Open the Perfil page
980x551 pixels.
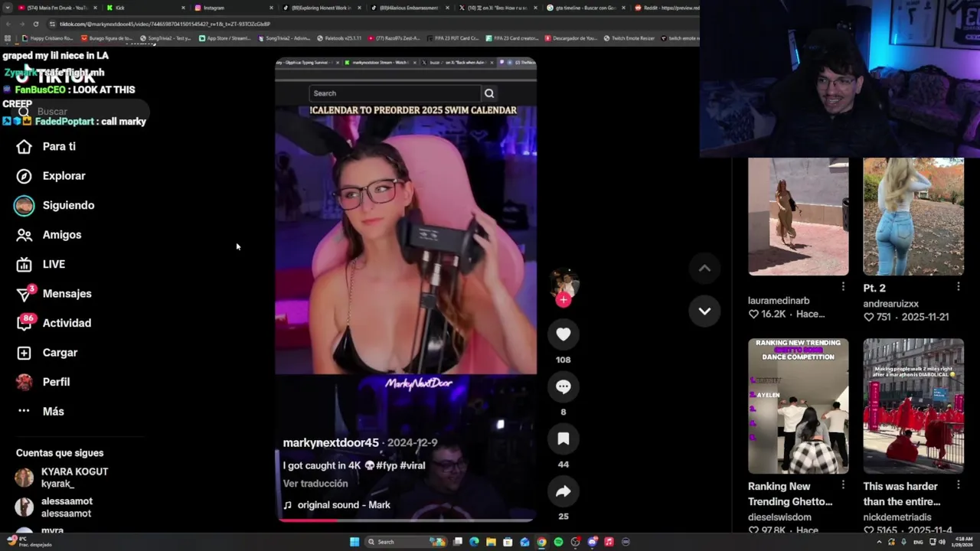(x=43, y=382)
